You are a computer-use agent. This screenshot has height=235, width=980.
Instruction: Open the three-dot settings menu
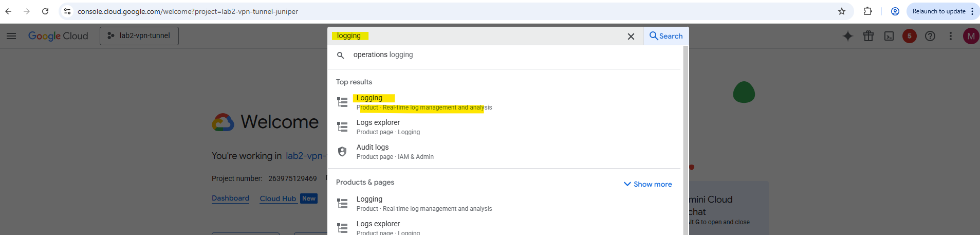(951, 36)
